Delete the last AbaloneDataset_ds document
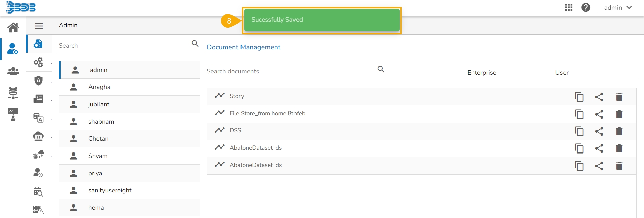 [x=619, y=166]
